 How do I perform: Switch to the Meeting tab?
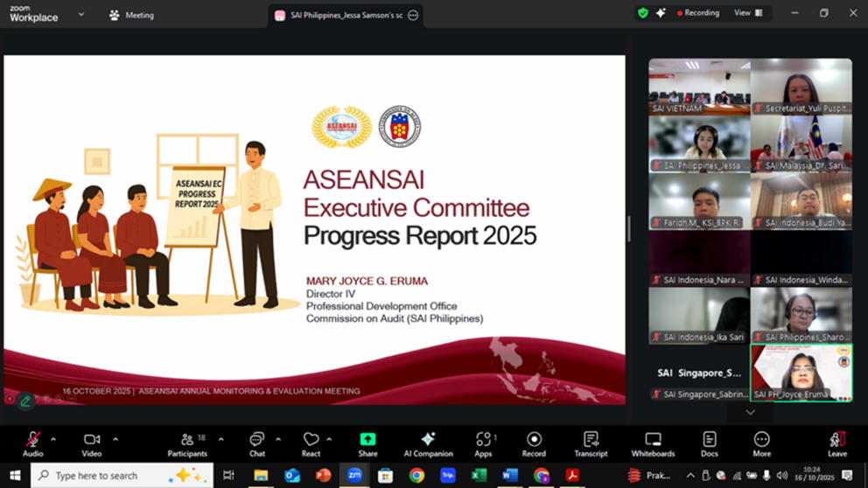131,15
